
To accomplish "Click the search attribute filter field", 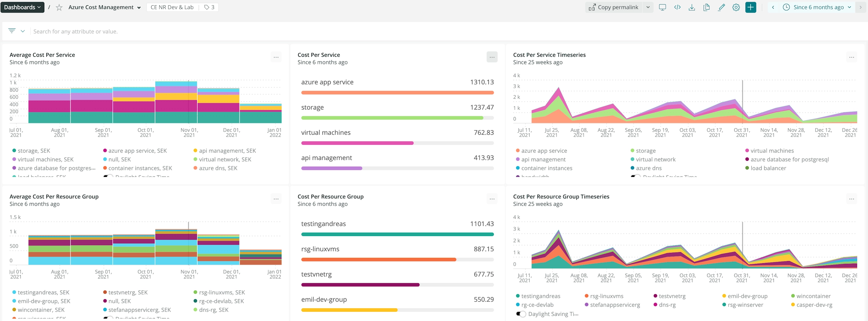I will 448,31.
